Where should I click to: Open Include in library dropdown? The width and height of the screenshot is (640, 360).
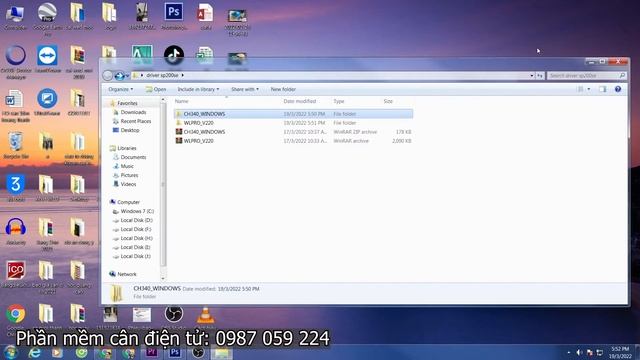click(198, 89)
